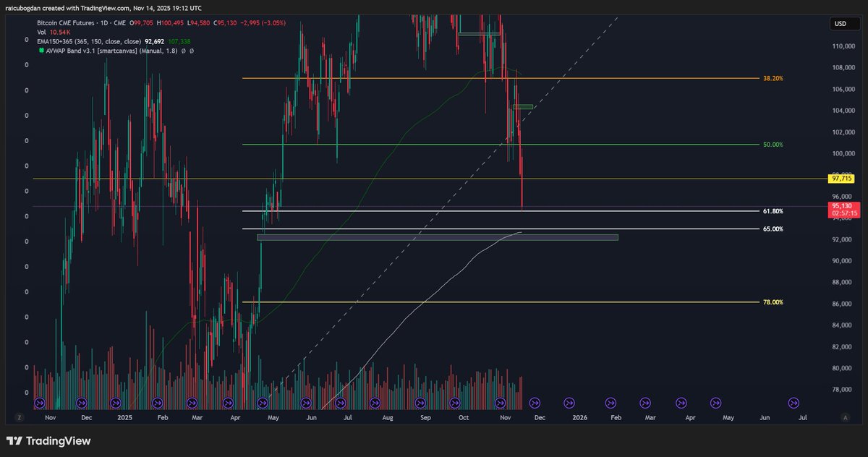This screenshot has height=457, width=868.
Task: Click the last event marker near Jul 2026
Action: point(793,403)
